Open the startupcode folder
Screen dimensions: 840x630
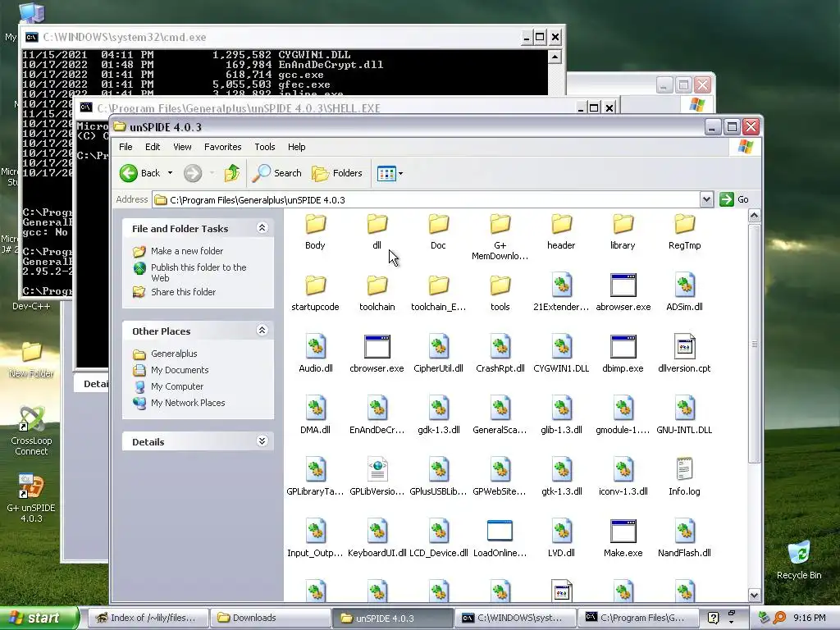315,293
